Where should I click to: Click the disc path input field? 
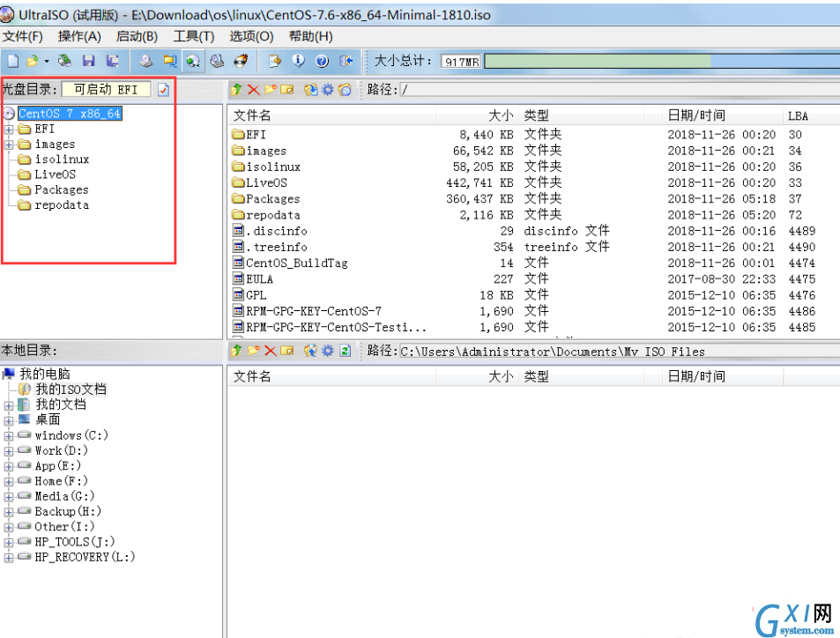click(620, 90)
